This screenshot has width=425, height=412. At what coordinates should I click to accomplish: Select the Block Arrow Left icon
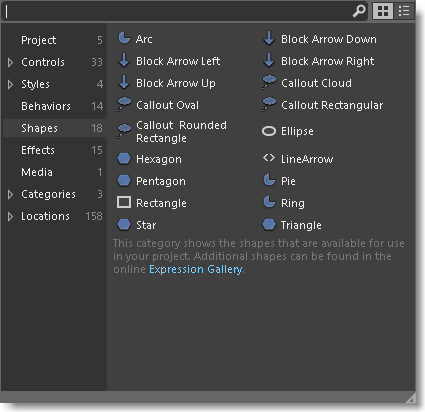click(124, 60)
